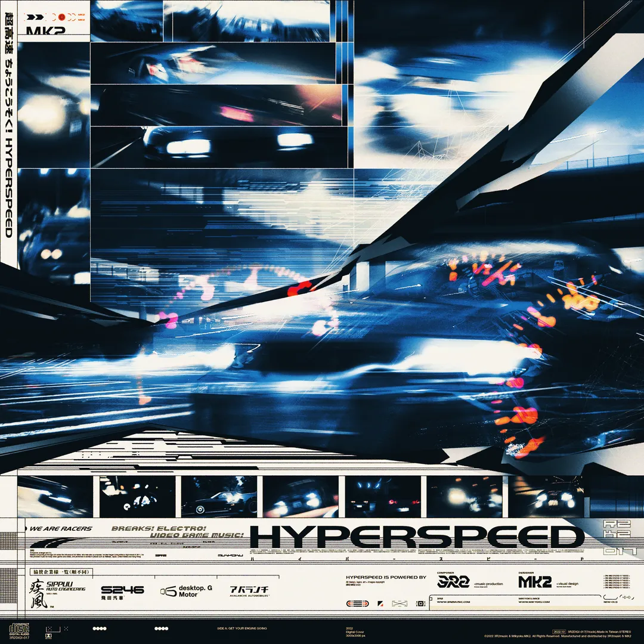Click the Avalanche Automobiles katakana logo
The height and width of the screenshot is (644, 644).
click(x=250, y=590)
